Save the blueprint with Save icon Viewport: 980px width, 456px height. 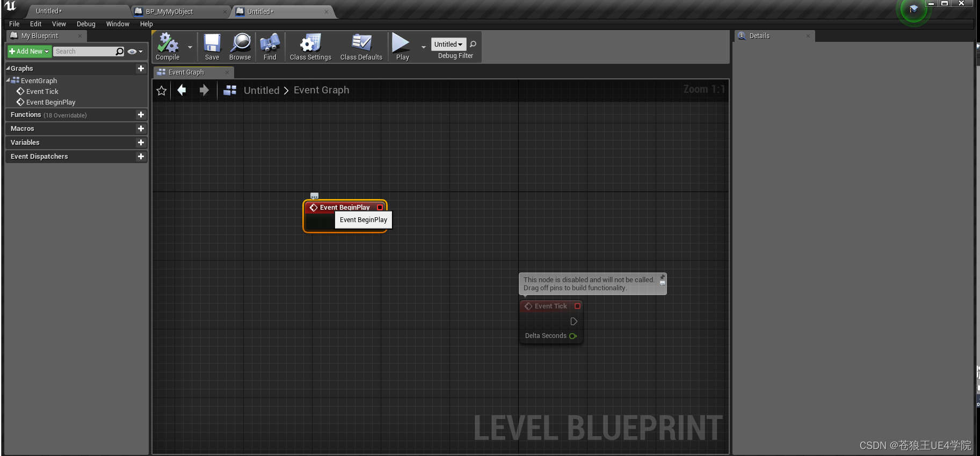point(212,47)
